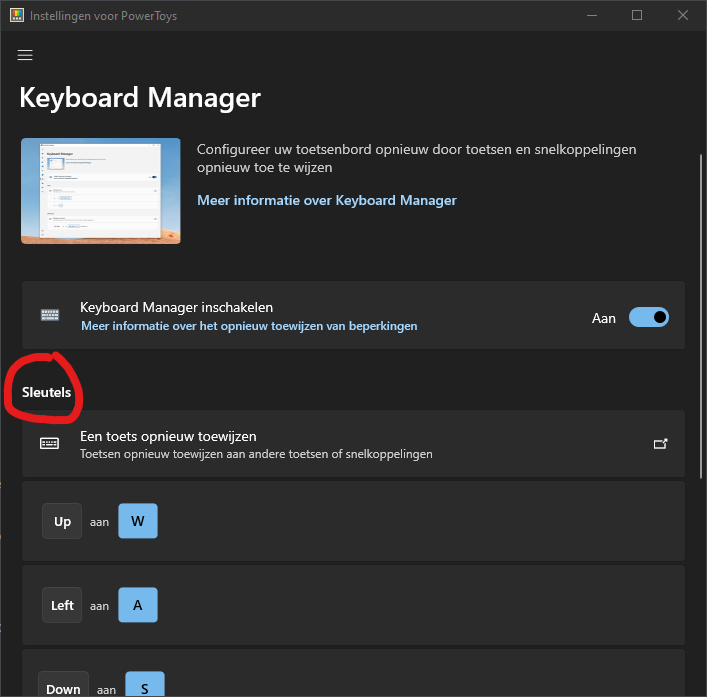Minimize the Instellingen voor PowerToys window
Image resolution: width=707 pixels, height=697 pixels.
[x=592, y=15]
